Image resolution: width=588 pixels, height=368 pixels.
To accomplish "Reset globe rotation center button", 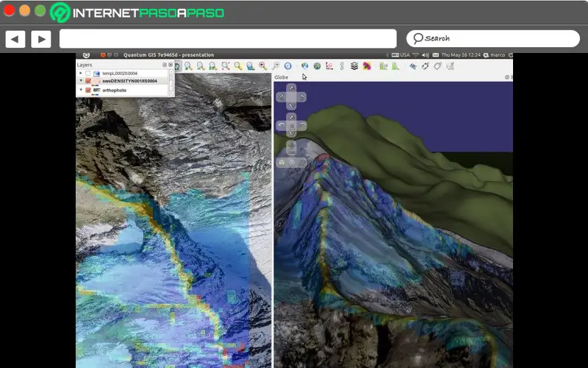I will pyautogui.click(x=291, y=126).
